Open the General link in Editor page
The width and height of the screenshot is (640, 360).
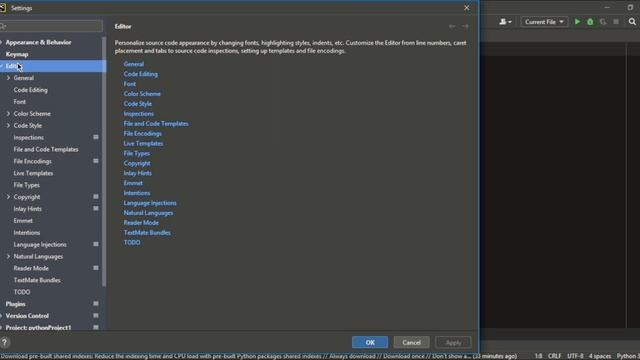[133, 64]
